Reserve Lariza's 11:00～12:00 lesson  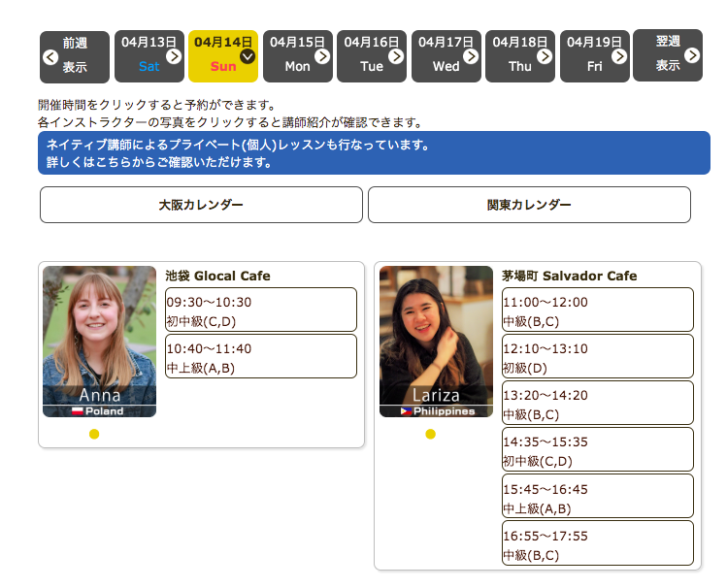[597, 310]
